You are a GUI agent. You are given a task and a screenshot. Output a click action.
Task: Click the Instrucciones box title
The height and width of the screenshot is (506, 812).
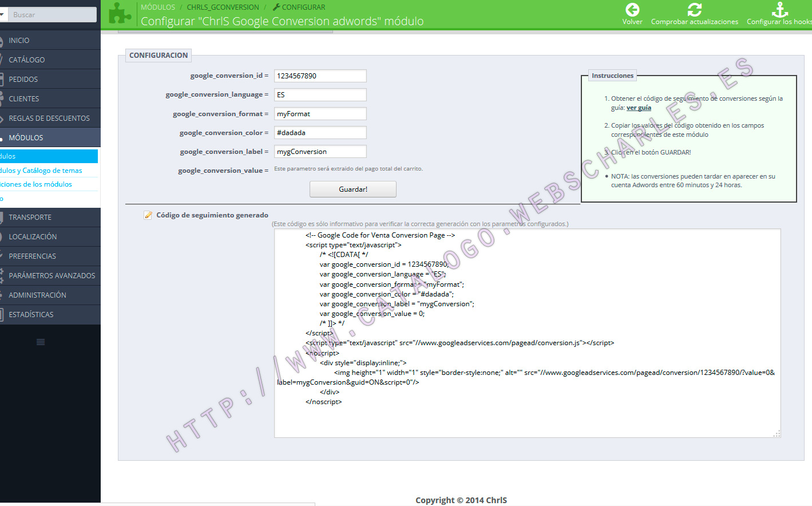point(612,76)
